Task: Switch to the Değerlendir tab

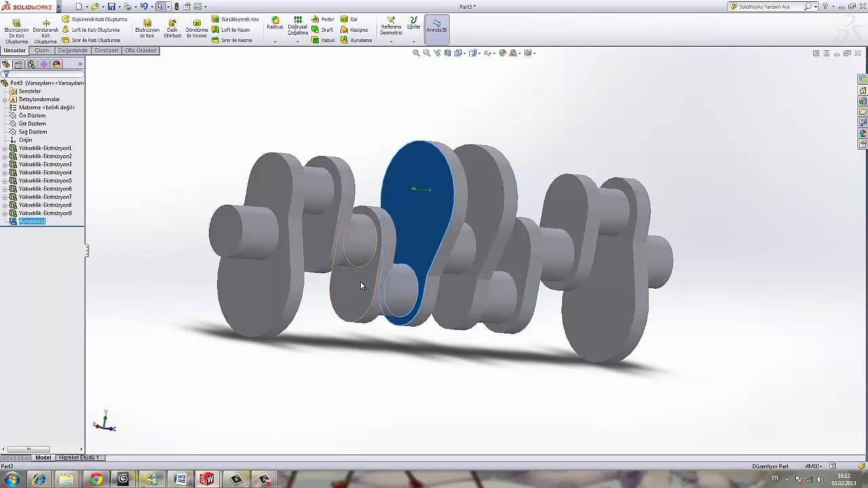Action: click(x=73, y=51)
